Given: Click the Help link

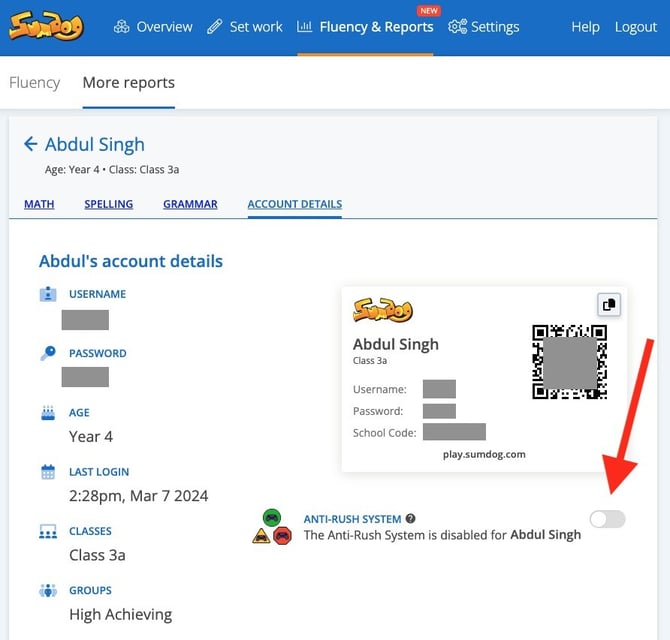Looking at the screenshot, I should [585, 27].
